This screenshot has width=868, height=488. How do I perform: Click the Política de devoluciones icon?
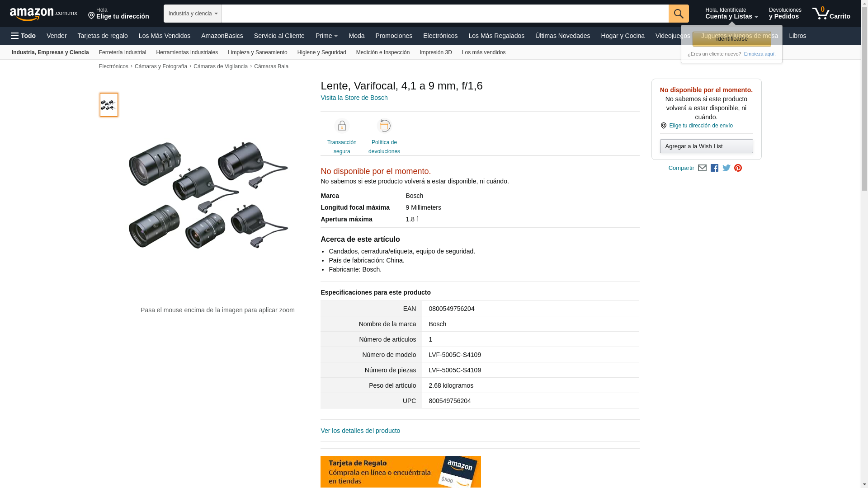tap(384, 126)
